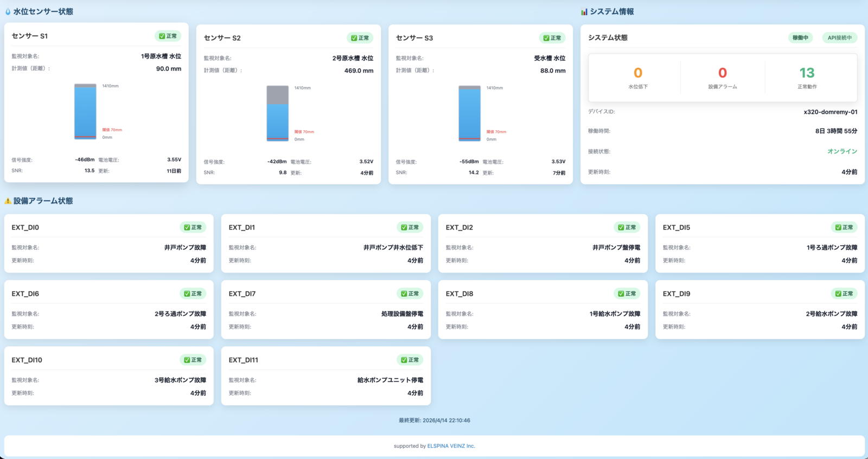This screenshot has height=459, width=868.
Task: Click the 正常 badge on EXT_DI6 card
Action: pyautogui.click(x=193, y=294)
